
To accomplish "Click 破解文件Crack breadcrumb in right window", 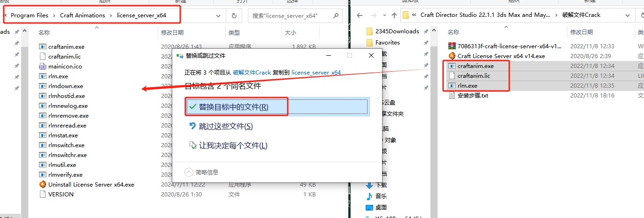I will (x=581, y=15).
